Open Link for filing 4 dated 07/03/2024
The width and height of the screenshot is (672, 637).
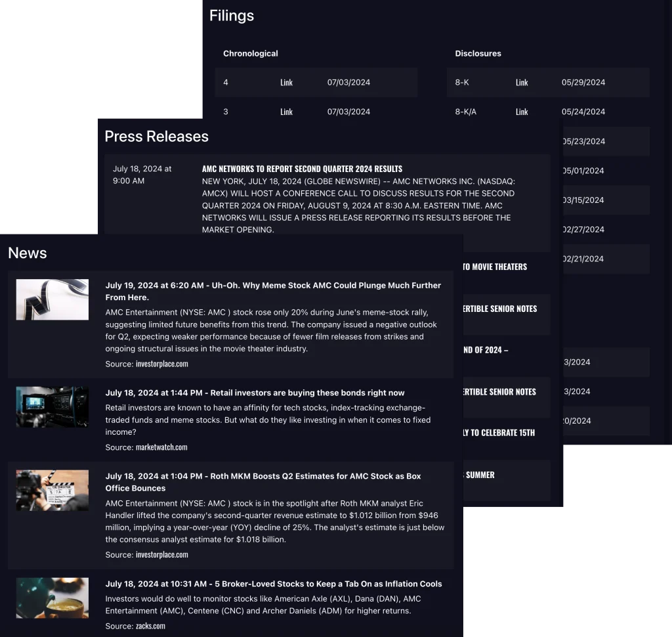pos(286,82)
